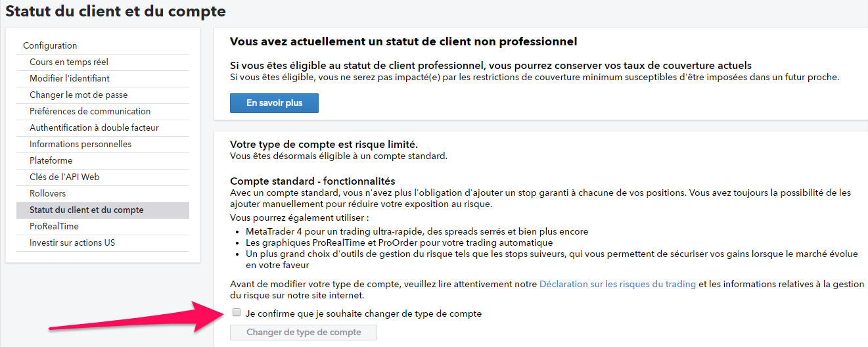Open Cours en temps réel settings
The width and height of the screenshot is (868, 347).
point(69,62)
